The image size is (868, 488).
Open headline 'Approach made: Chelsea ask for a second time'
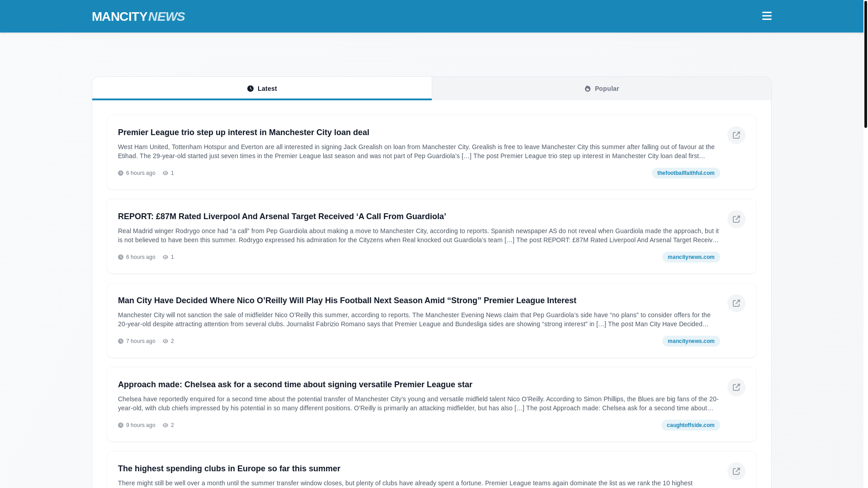pyautogui.click(x=295, y=385)
